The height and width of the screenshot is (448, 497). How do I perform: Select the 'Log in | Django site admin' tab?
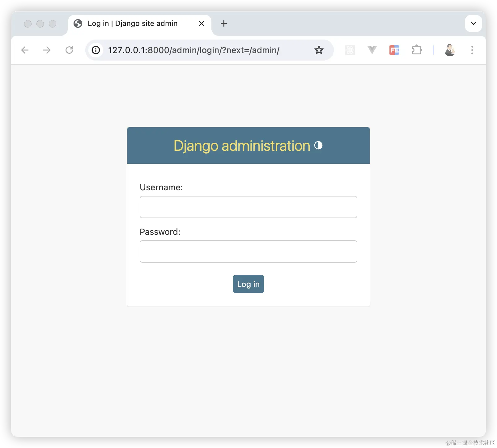[x=140, y=24]
